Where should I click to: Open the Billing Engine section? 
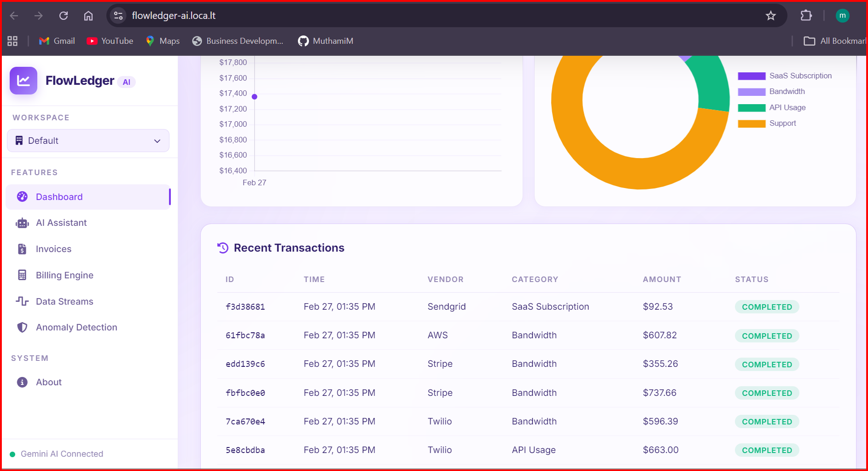point(88,275)
